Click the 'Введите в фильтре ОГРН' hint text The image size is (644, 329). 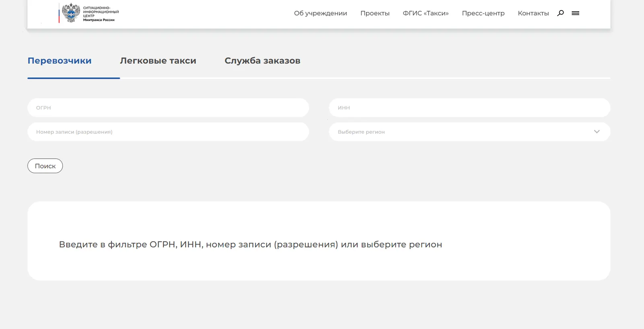pos(250,244)
